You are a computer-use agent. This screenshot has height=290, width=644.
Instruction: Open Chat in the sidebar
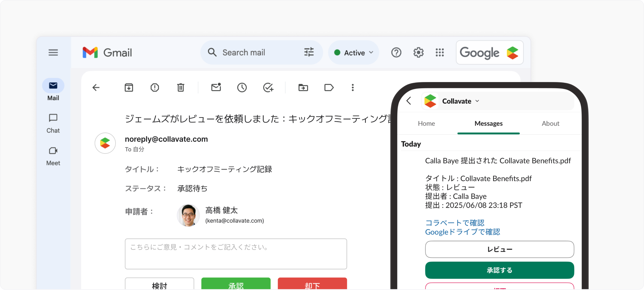tap(53, 123)
